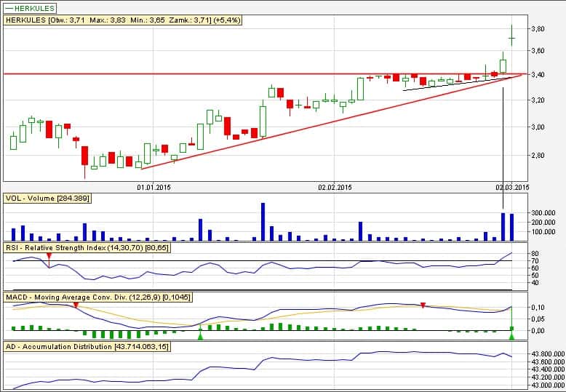Screen dimensions: 566x392
Task: Click the second red triangle on MACD panel
Action: click(423, 305)
